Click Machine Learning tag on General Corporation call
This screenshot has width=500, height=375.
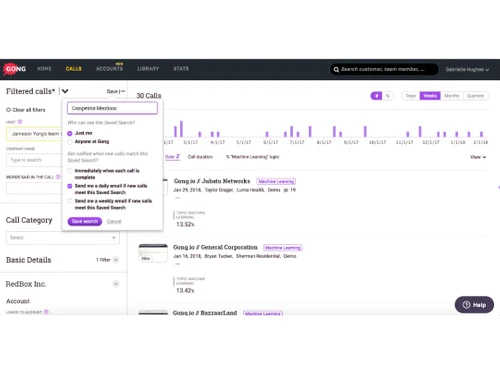[283, 248]
